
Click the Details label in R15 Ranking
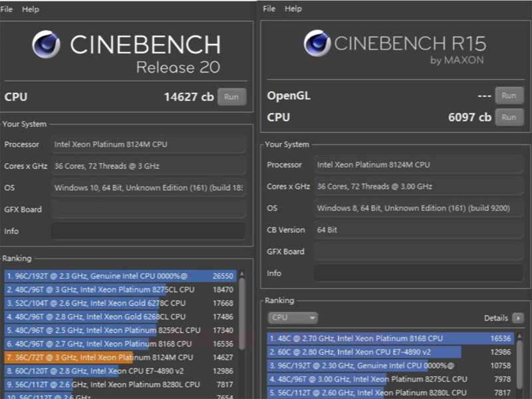(495, 318)
